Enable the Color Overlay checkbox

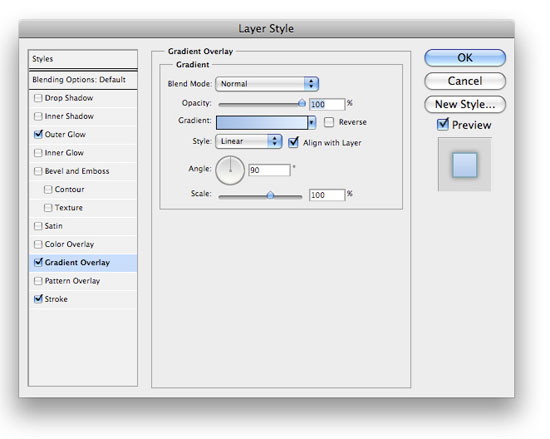(38, 244)
